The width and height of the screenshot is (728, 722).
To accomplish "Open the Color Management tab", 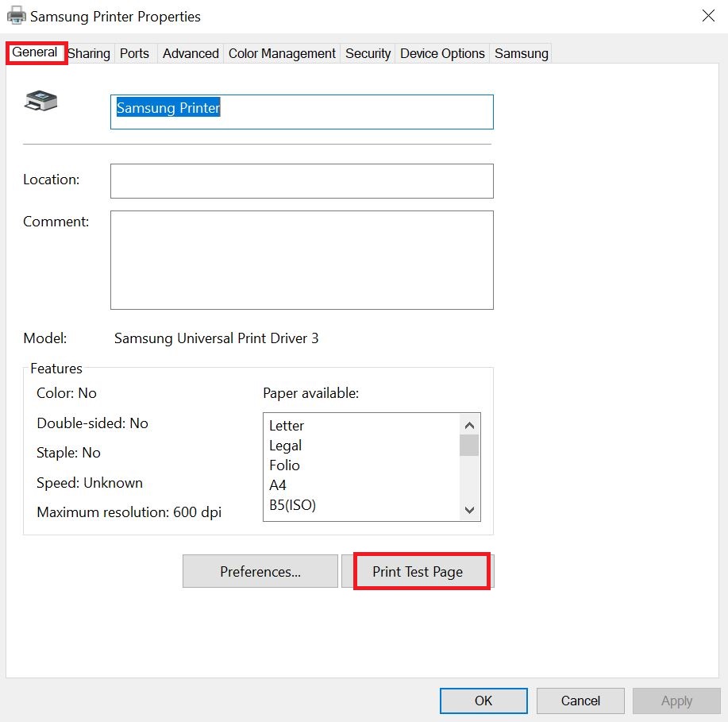I will [282, 53].
